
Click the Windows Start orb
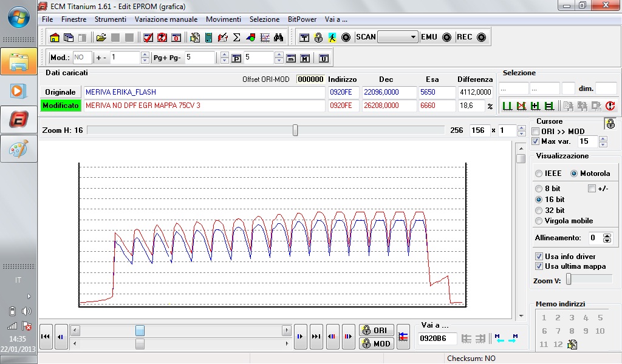(x=19, y=18)
